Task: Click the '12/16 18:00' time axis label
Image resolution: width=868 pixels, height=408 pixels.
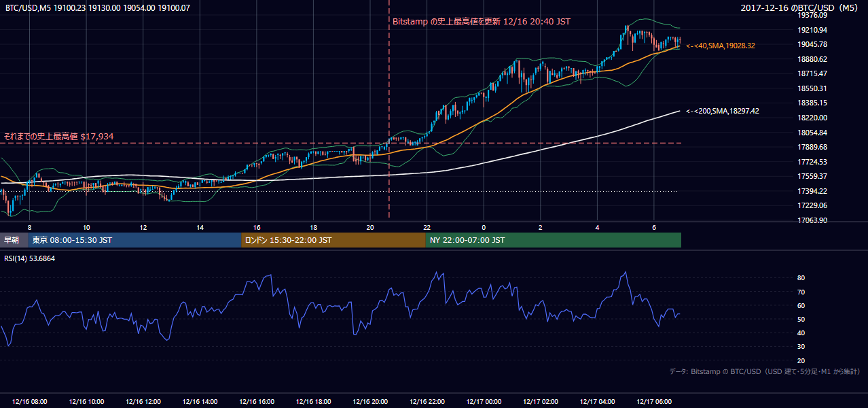Action: (x=314, y=402)
